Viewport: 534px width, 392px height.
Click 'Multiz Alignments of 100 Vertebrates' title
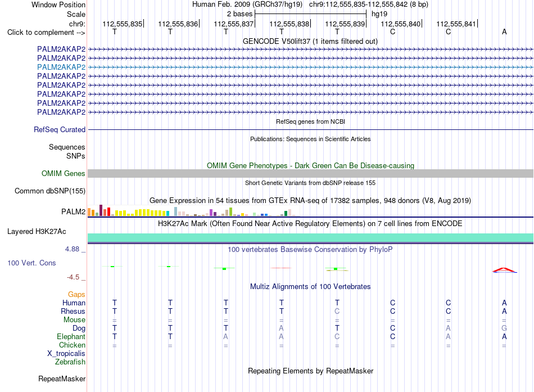tap(310, 287)
